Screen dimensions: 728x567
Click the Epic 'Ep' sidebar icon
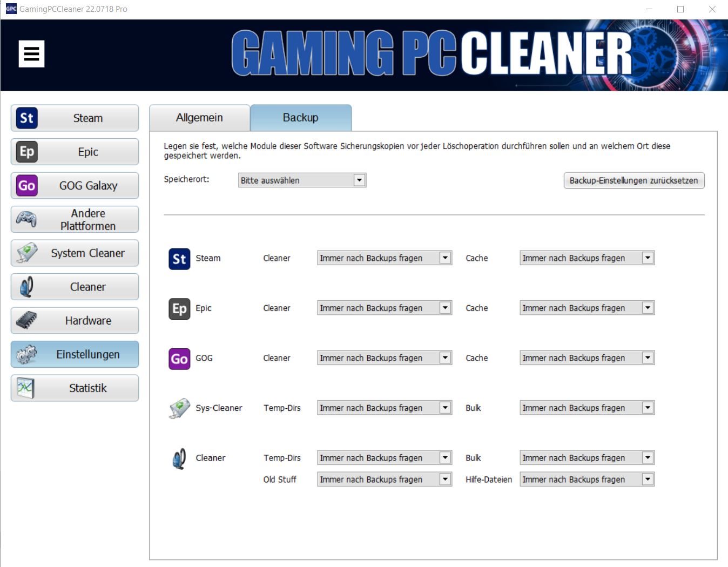pos(26,152)
